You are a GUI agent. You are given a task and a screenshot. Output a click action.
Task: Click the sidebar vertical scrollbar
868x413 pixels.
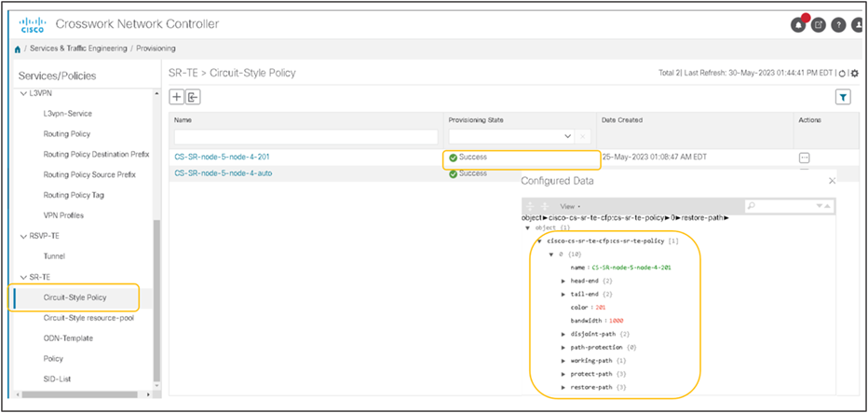click(156, 299)
